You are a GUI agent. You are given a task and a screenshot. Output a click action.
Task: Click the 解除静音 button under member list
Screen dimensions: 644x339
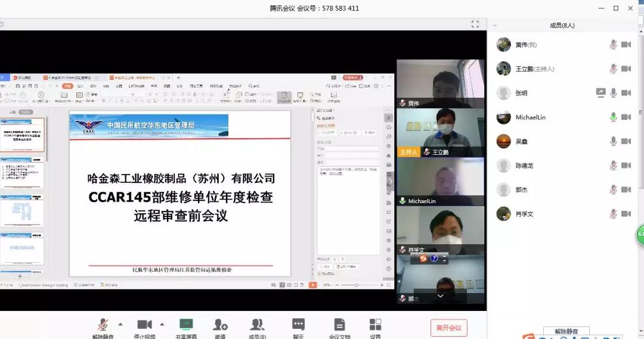pyautogui.click(x=566, y=331)
